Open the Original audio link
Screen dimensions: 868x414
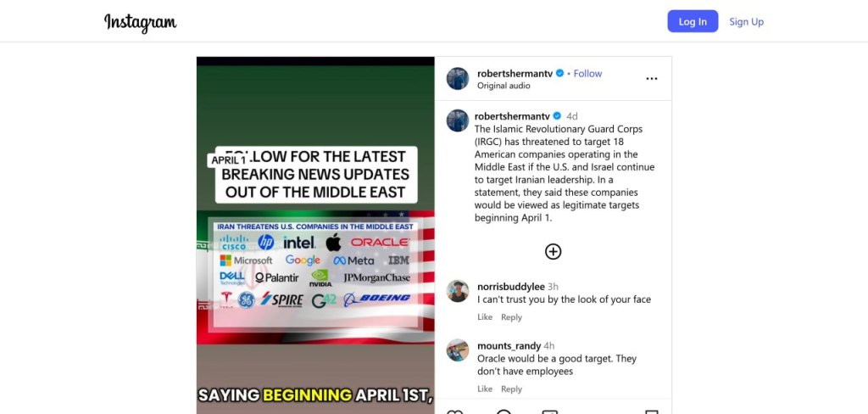tap(504, 86)
